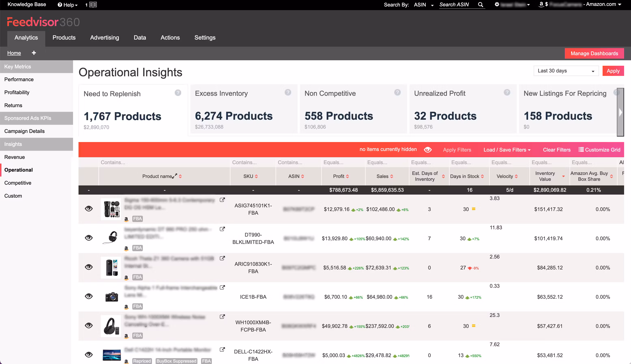The image size is (631, 364).
Task: Open the Data tab
Action: [140, 38]
